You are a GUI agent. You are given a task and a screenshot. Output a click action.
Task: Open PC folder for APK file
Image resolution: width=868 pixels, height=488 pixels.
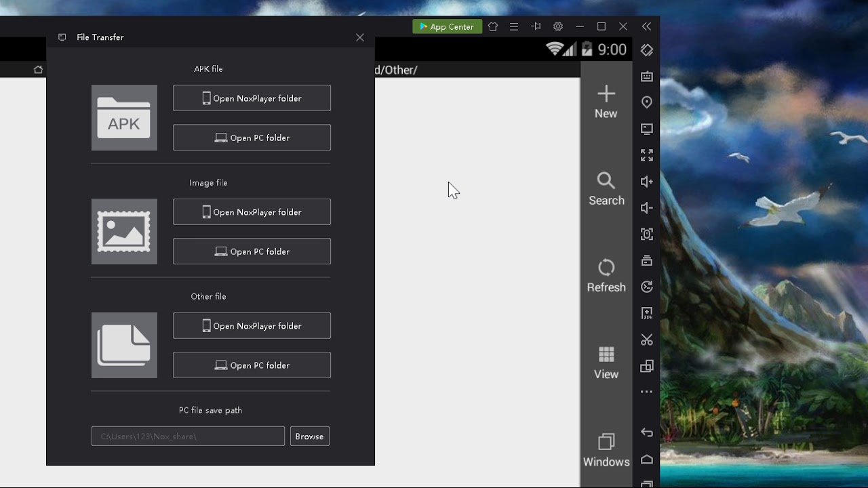click(252, 138)
